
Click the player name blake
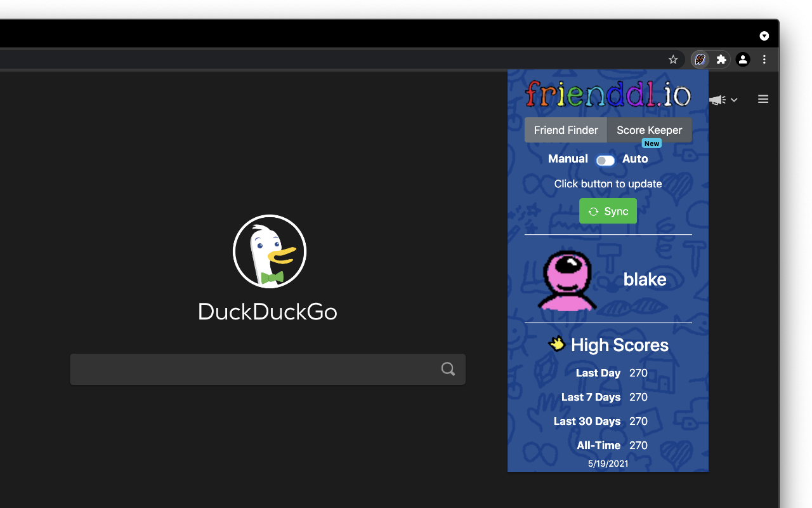(x=645, y=279)
